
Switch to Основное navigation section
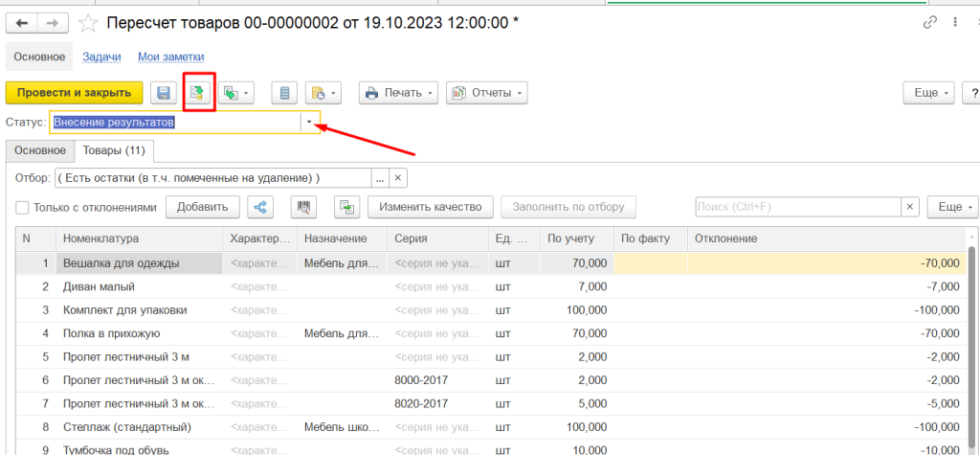(x=39, y=57)
